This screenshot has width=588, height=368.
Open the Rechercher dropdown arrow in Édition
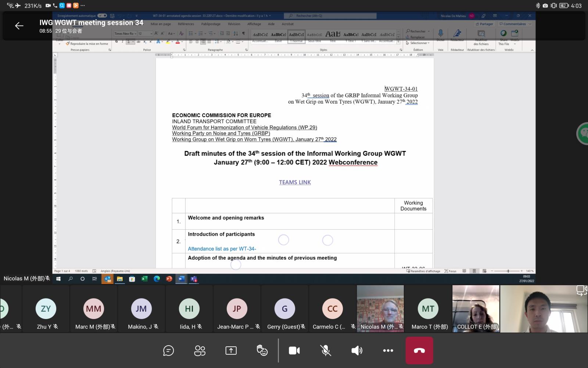(429, 31)
